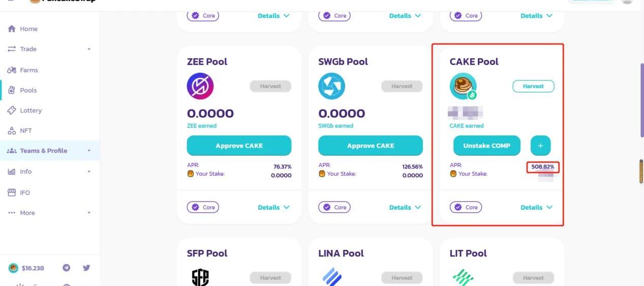Click Approve CAKE in ZEE Pool

239,146
